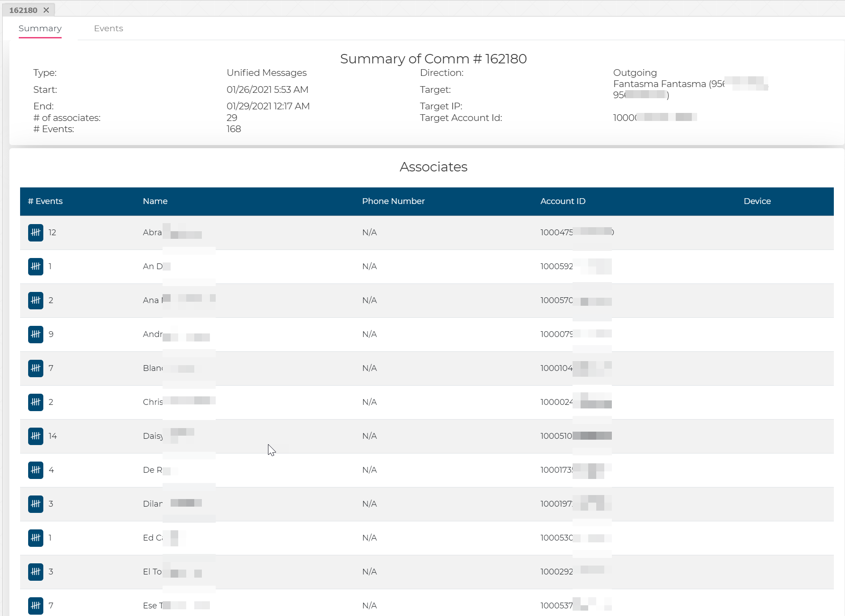
Task: Open events icon for the Ese T row
Action: pos(36,606)
